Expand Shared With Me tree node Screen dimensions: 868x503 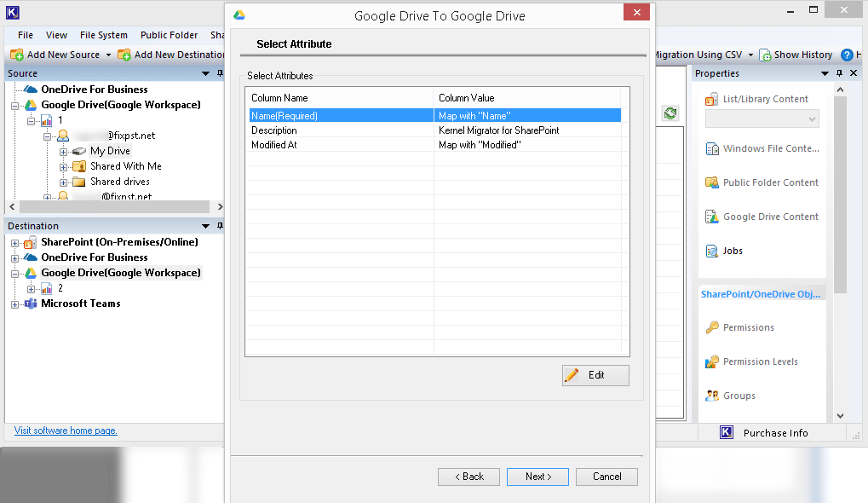[x=63, y=167]
